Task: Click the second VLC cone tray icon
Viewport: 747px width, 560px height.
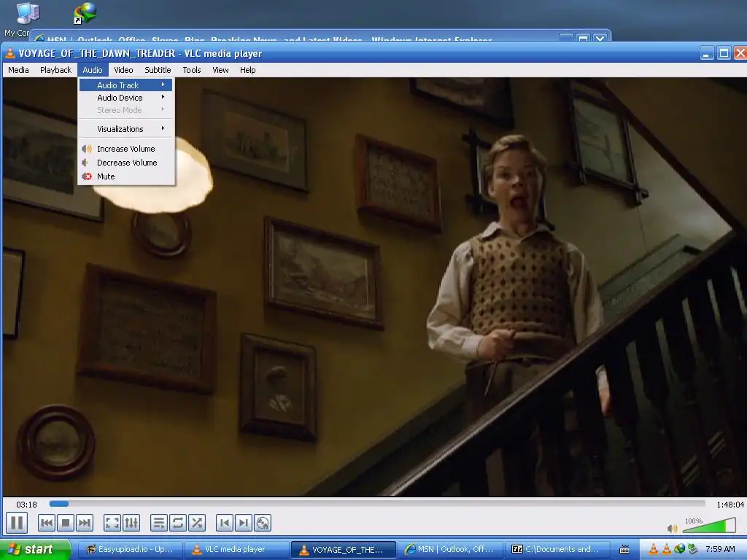Action: coord(667,550)
